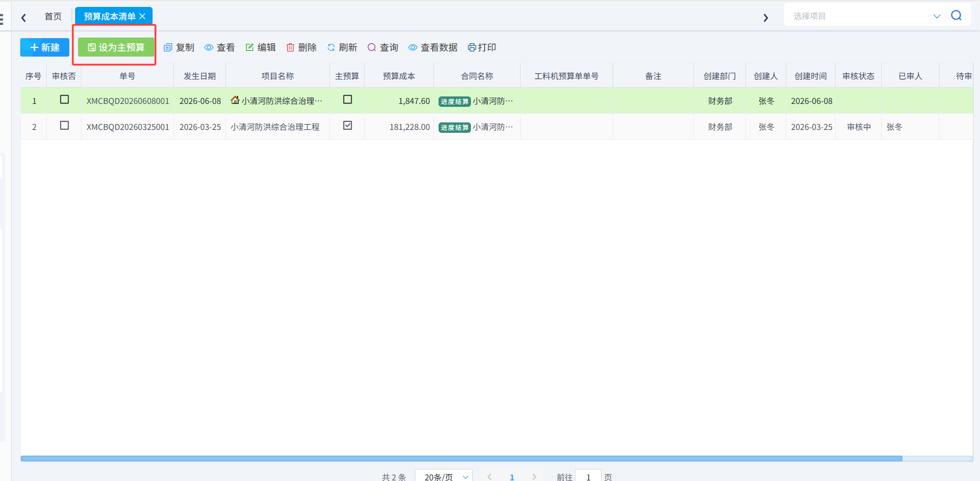
Task: Toggle 主预算 checkbox for XMCBQD20260608001
Action: (347, 99)
